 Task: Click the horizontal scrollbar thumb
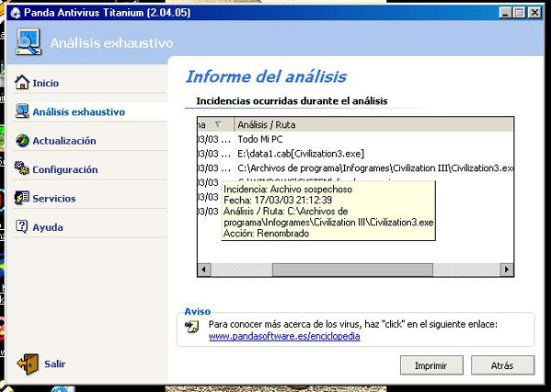pyautogui.click(x=352, y=270)
